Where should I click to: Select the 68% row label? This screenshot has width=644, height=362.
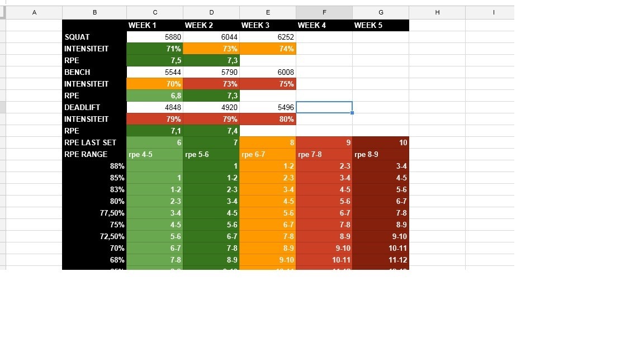pos(94,260)
